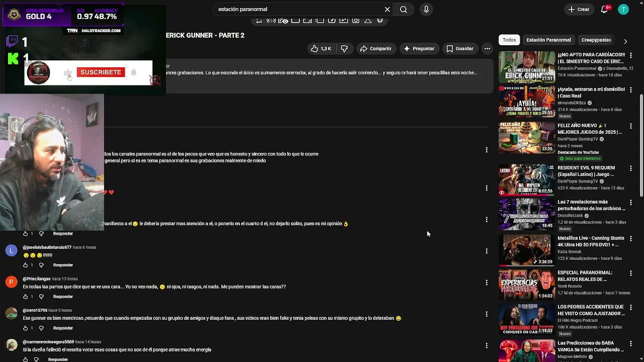The width and height of the screenshot is (644, 362).
Task: Open 'LOS PEORES ACCIDENTES QUE HE VISTO' video title
Action: point(591,310)
